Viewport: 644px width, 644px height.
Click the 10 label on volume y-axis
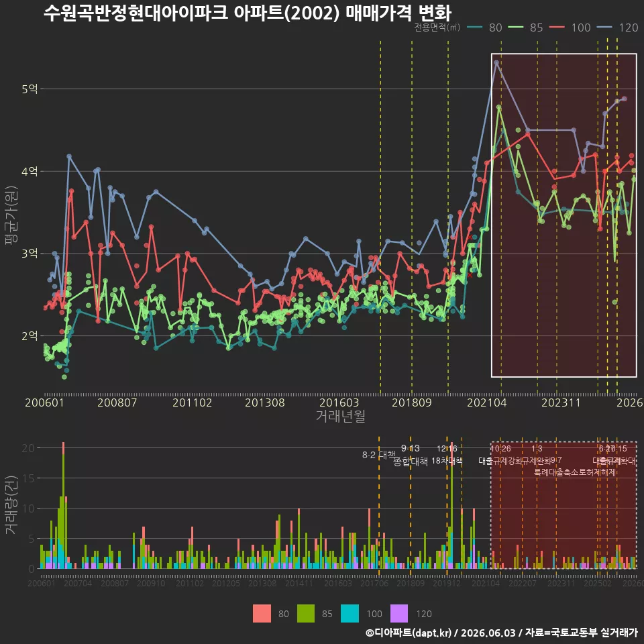click(29, 508)
